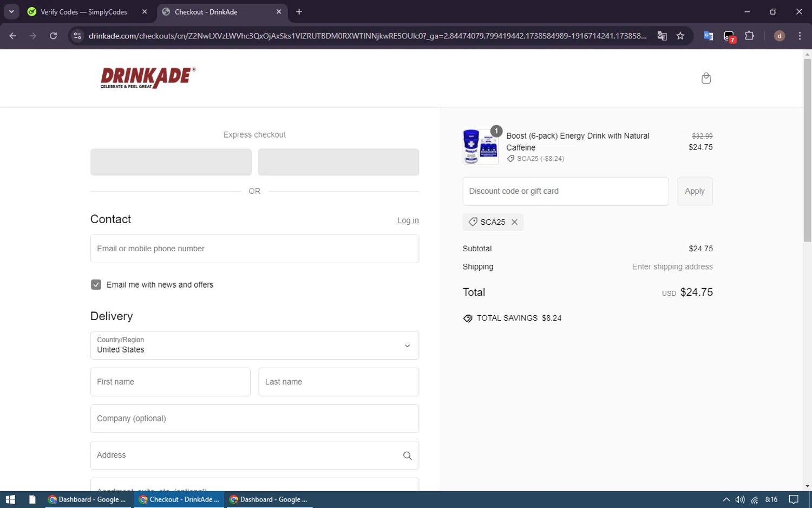Image resolution: width=812 pixels, height=508 pixels.
Task: Click the SCA25 (-$8.24) line item tag
Action: click(x=535, y=159)
